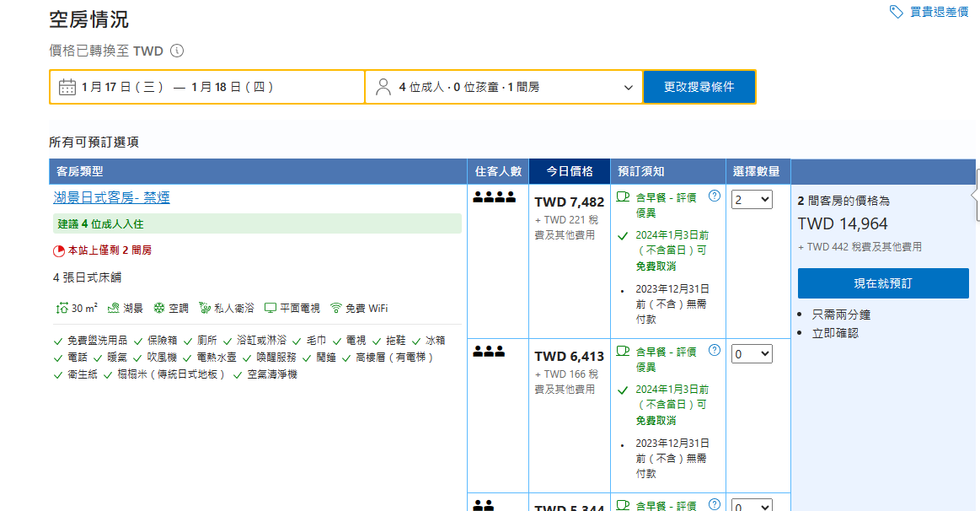Viewport: 980px width, 511px height.
Task: Open date range 1月17日 — 1月18日
Action: tap(207, 87)
